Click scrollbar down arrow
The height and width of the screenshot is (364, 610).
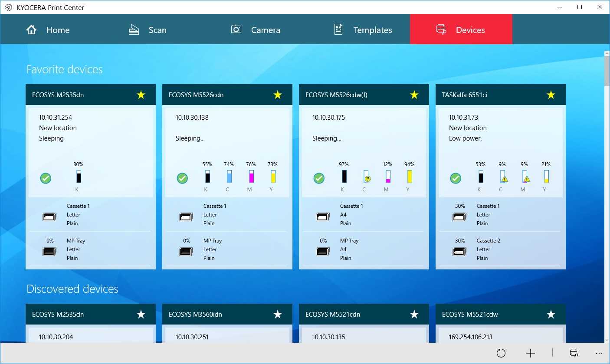(607, 340)
